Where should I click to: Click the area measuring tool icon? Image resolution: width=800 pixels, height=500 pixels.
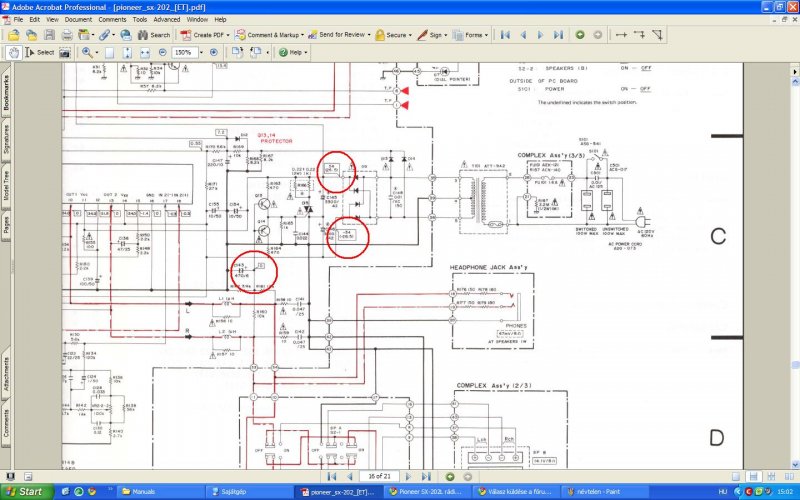point(657,35)
